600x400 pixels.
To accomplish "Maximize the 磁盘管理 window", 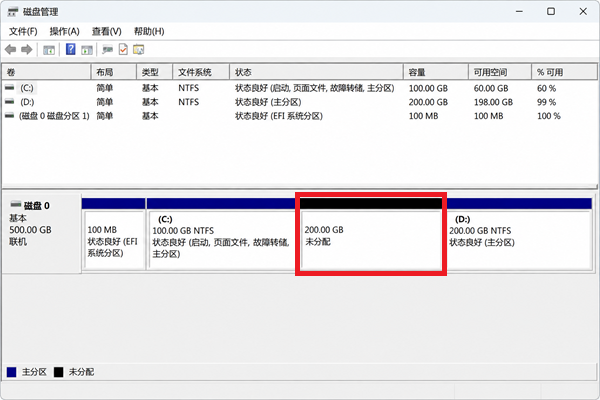I will coord(551,11).
